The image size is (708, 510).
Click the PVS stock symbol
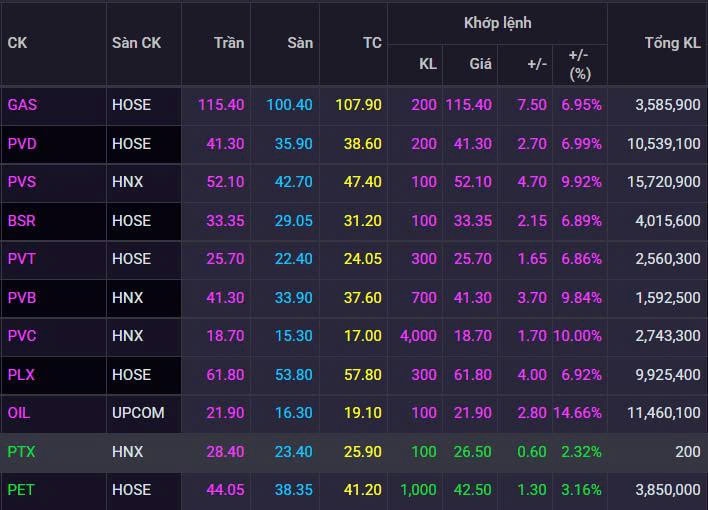[22, 182]
